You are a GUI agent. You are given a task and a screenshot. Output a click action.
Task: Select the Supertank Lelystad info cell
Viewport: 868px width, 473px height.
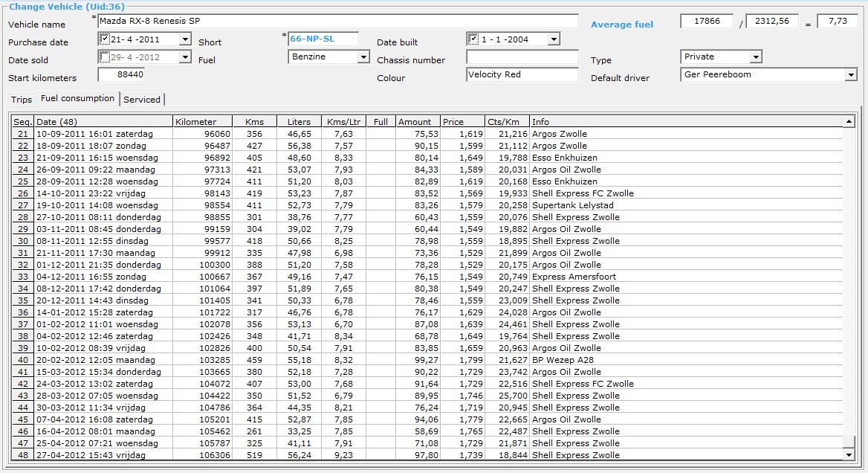coord(686,205)
